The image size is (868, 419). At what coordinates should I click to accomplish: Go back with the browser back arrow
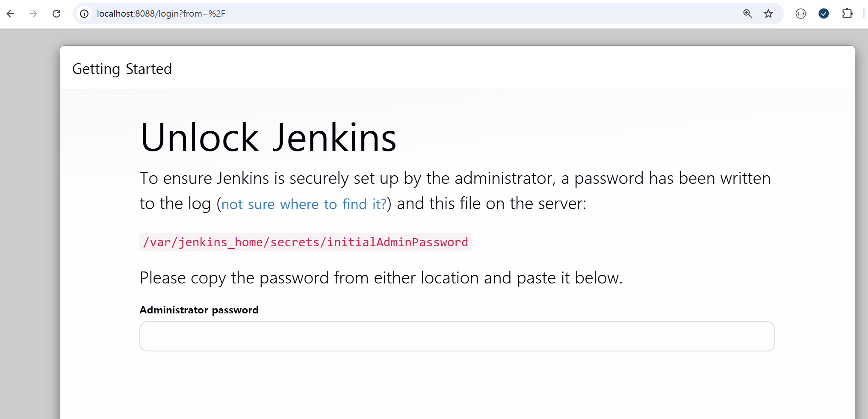[x=11, y=14]
